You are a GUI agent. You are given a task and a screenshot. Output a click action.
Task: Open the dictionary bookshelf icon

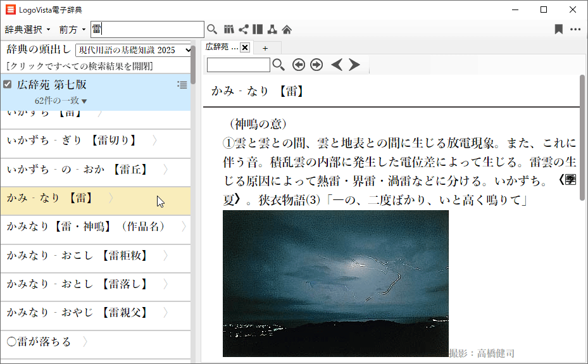[229, 29]
